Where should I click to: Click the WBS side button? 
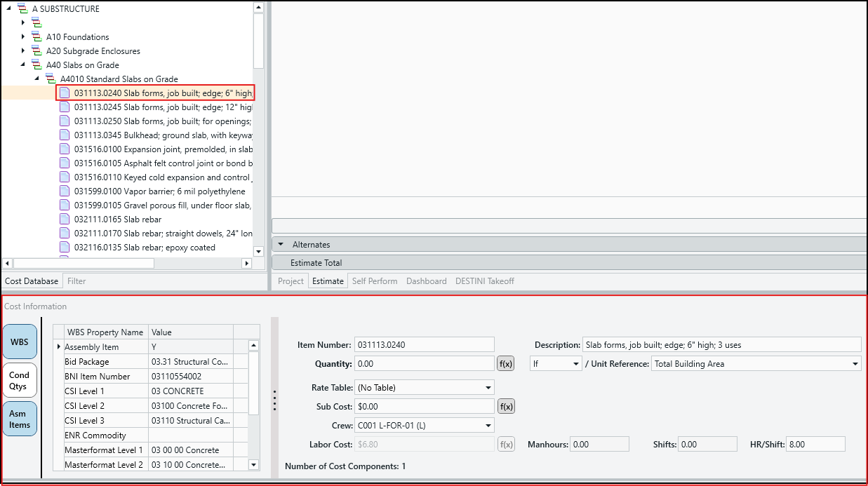[20, 342]
